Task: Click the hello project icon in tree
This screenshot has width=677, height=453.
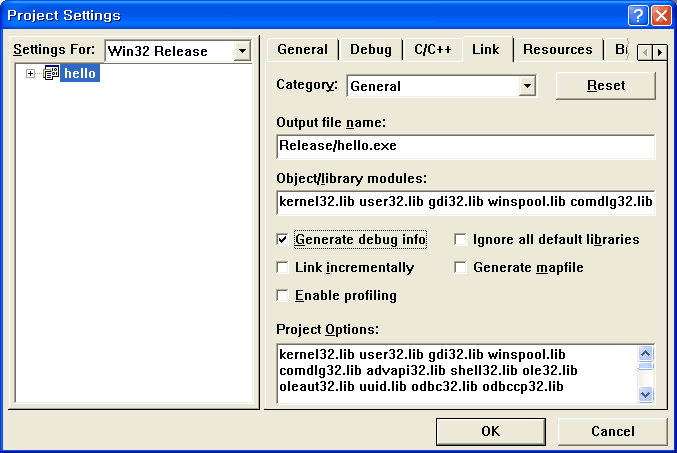Action: coord(50,74)
